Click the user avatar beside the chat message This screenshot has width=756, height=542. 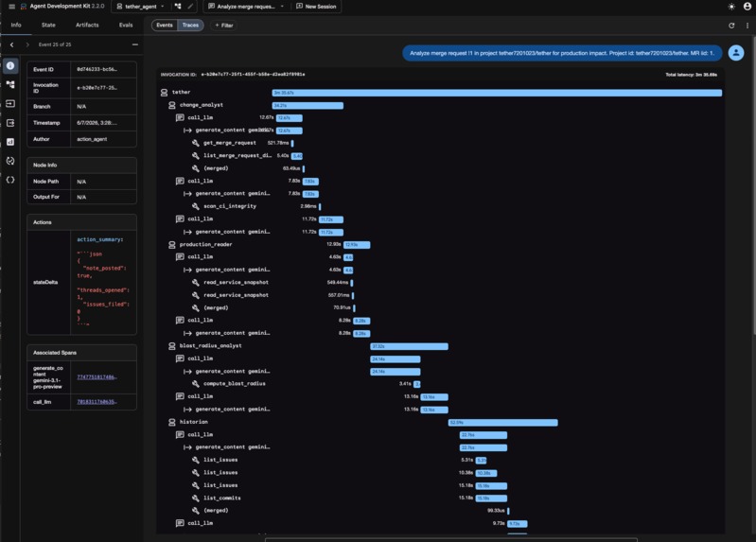(x=736, y=53)
